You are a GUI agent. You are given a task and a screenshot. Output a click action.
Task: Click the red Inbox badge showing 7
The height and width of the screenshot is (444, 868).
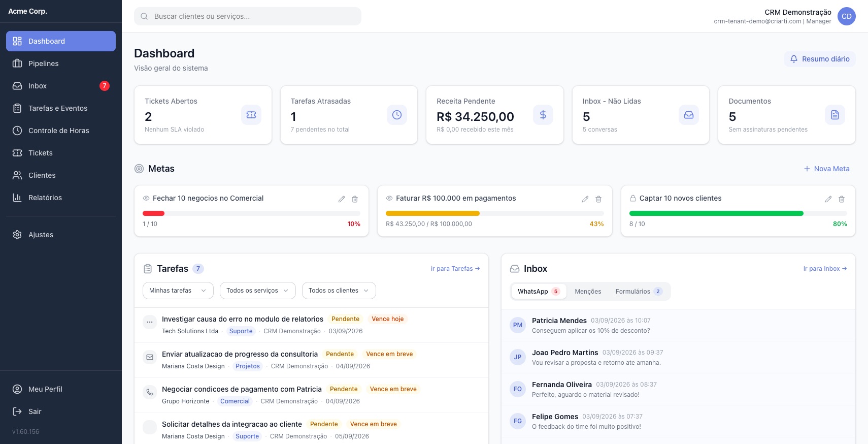click(105, 86)
